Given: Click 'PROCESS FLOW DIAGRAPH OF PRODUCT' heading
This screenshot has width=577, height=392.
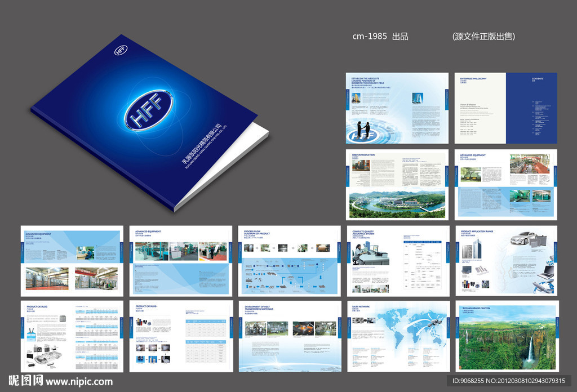Looking at the screenshot, I should click(x=257, y=233).
